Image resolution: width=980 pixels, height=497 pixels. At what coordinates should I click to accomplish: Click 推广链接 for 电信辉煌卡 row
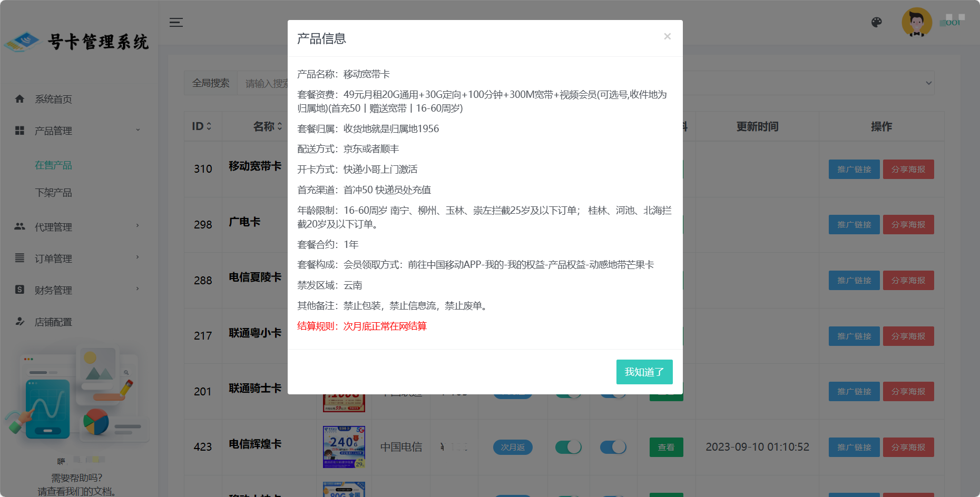[x=854, y=447]
